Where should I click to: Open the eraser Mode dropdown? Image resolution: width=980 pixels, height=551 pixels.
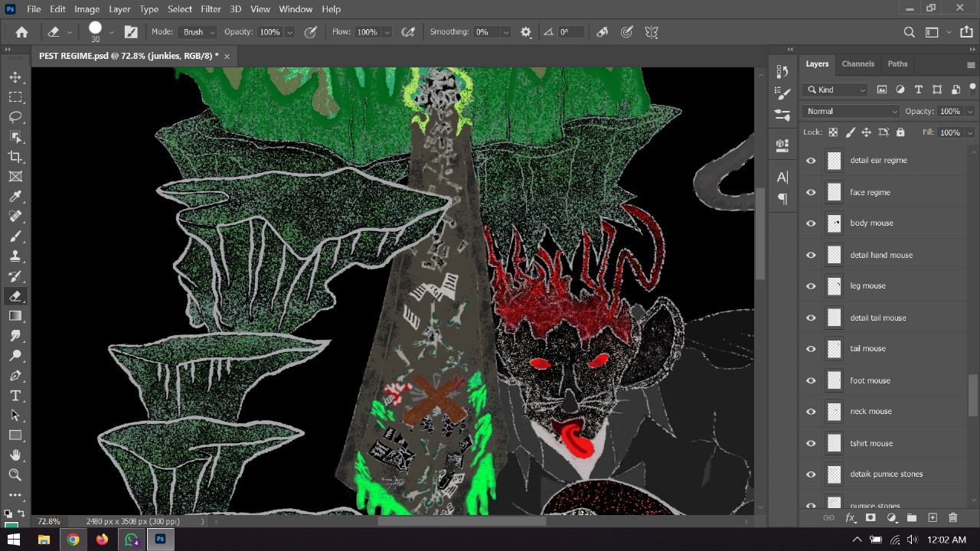(198, 32)
